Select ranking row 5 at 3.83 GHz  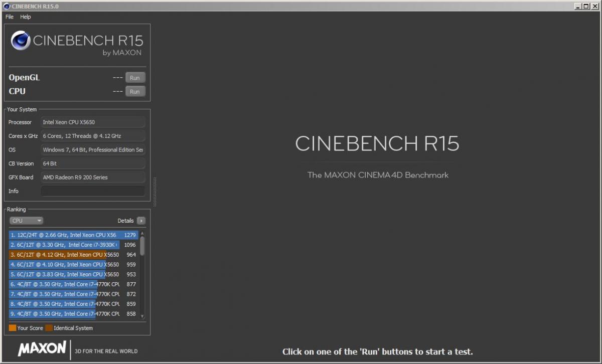pyautogui.click(x=73, y=274)
